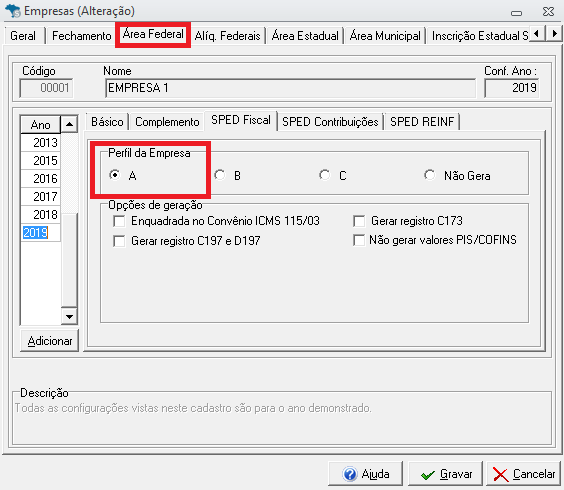Open the Alíq. Federais tab

pos(227,36)
